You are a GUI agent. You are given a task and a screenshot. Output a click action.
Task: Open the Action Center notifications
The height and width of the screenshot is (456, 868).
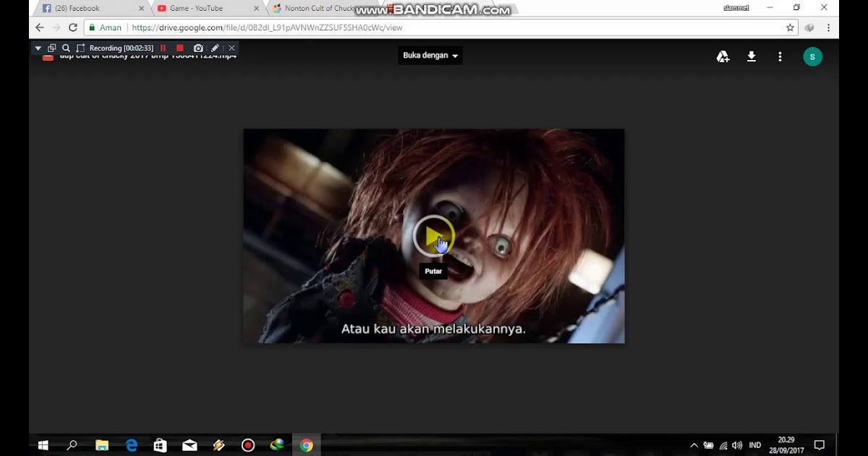click(820, 445)
